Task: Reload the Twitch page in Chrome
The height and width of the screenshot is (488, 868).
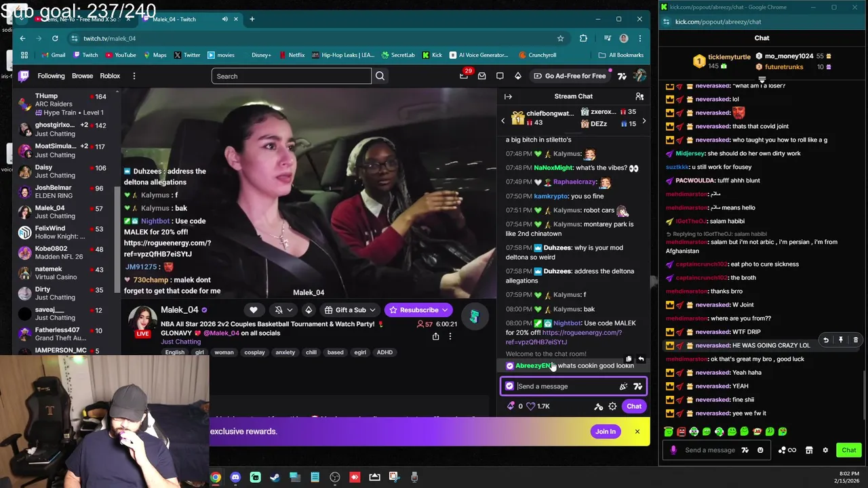Action: [x=55, y=39]
